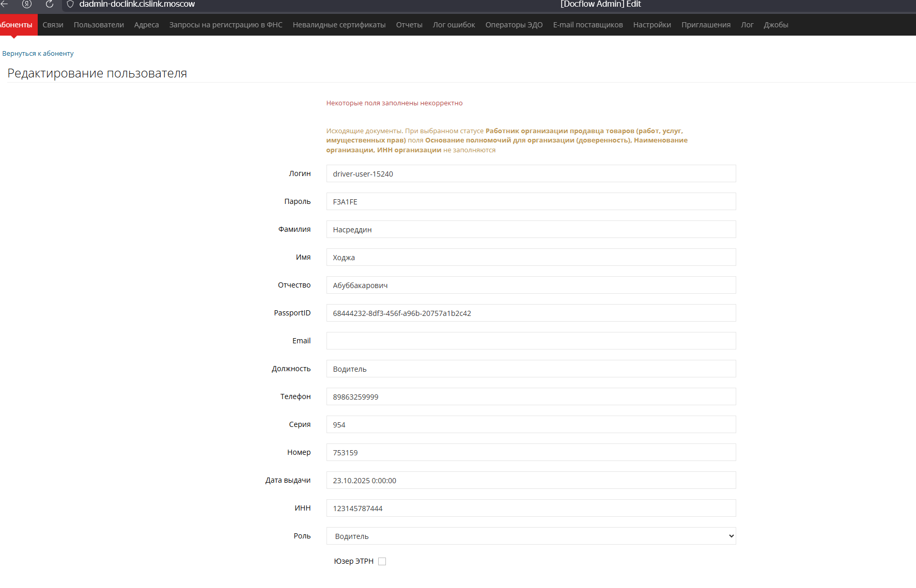Image resolution: width=916 pixels, height=588 pixels.
Task: Open the Лог menu item
Action: [x=747, y=25]
